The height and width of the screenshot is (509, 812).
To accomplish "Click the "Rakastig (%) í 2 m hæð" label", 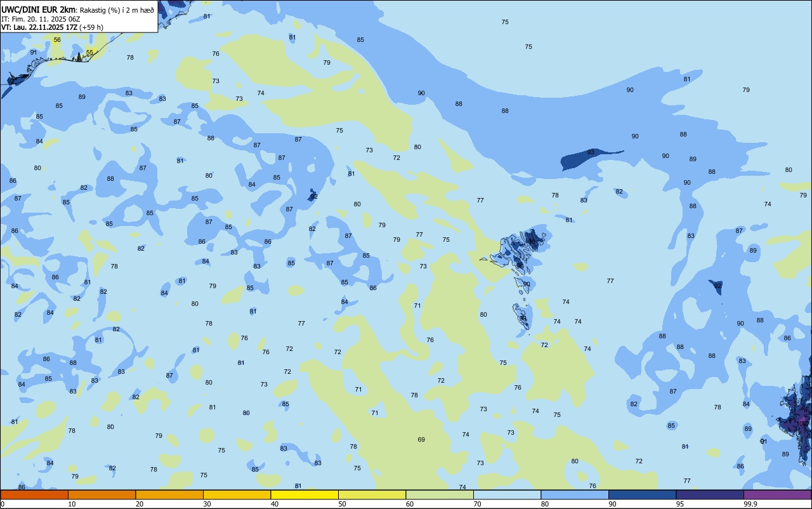I will pos(117,10).
